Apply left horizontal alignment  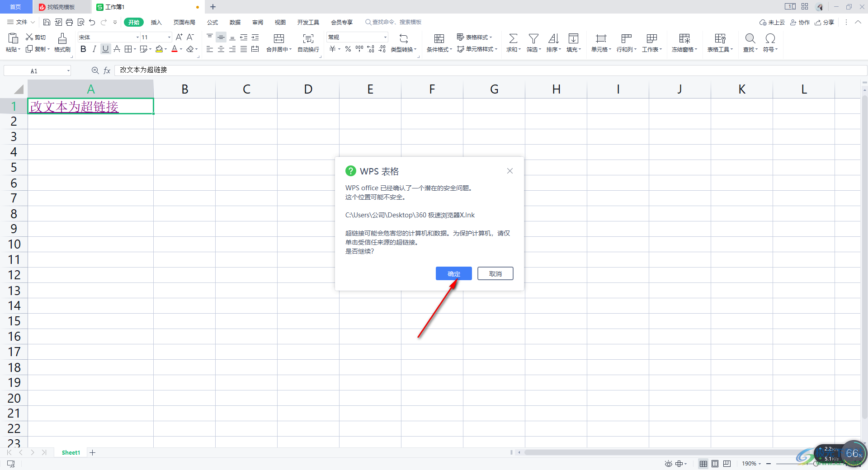210,49
